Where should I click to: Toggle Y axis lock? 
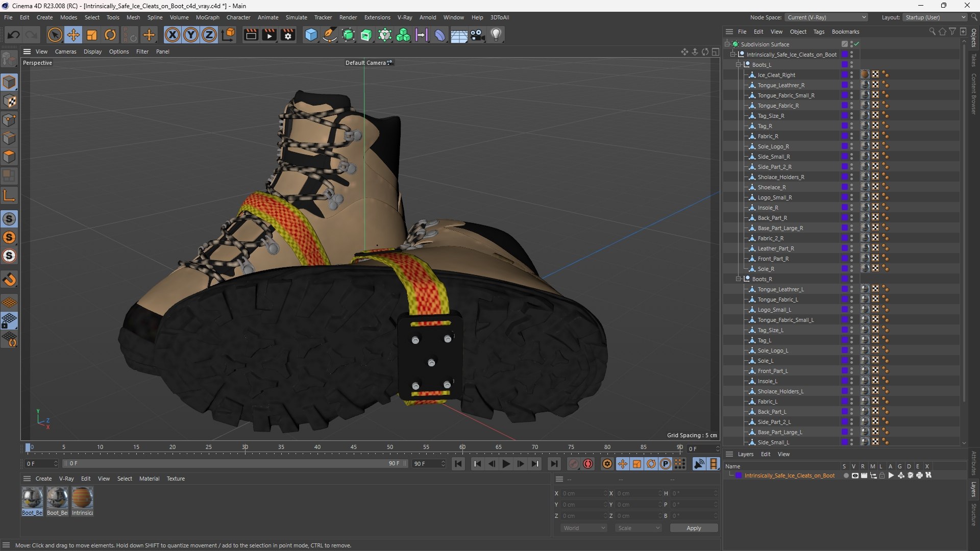pos(191,35)
